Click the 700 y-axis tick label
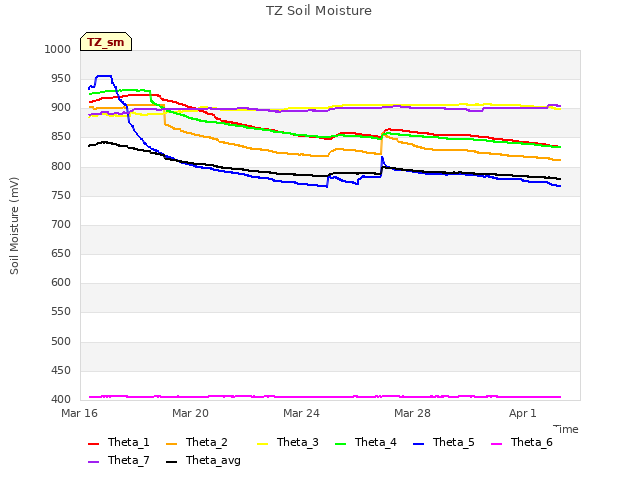The height and width of the screenshot is (480, 640). point(61,224)
